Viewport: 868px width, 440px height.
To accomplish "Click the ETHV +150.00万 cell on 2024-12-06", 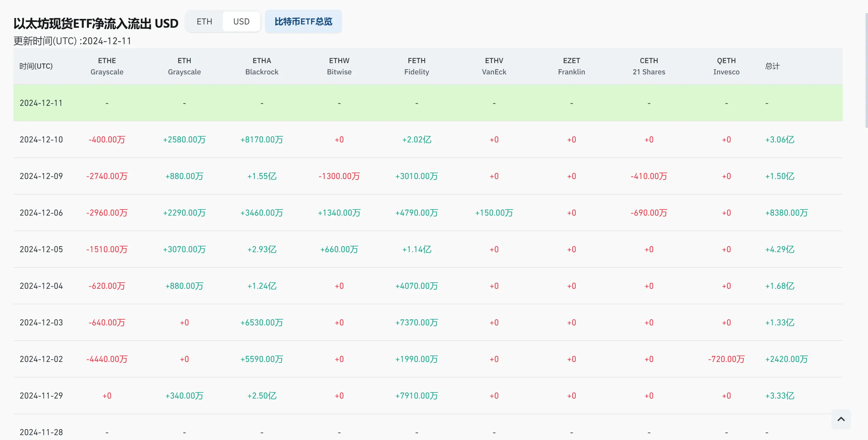I will (x=494, y=213).
